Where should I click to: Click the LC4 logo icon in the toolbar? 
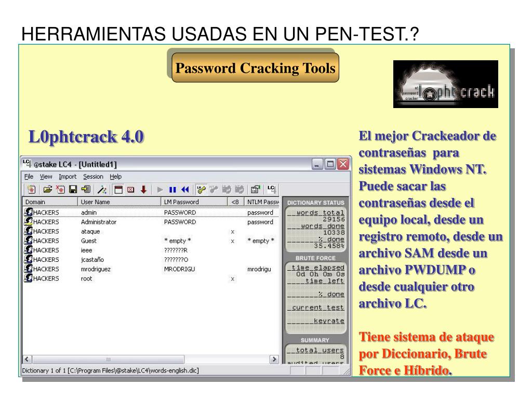click(x=271, y=189)
